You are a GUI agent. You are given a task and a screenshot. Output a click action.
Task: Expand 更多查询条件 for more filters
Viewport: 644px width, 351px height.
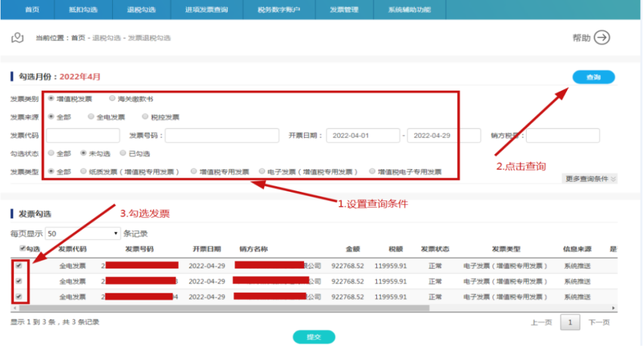(589, 179)
